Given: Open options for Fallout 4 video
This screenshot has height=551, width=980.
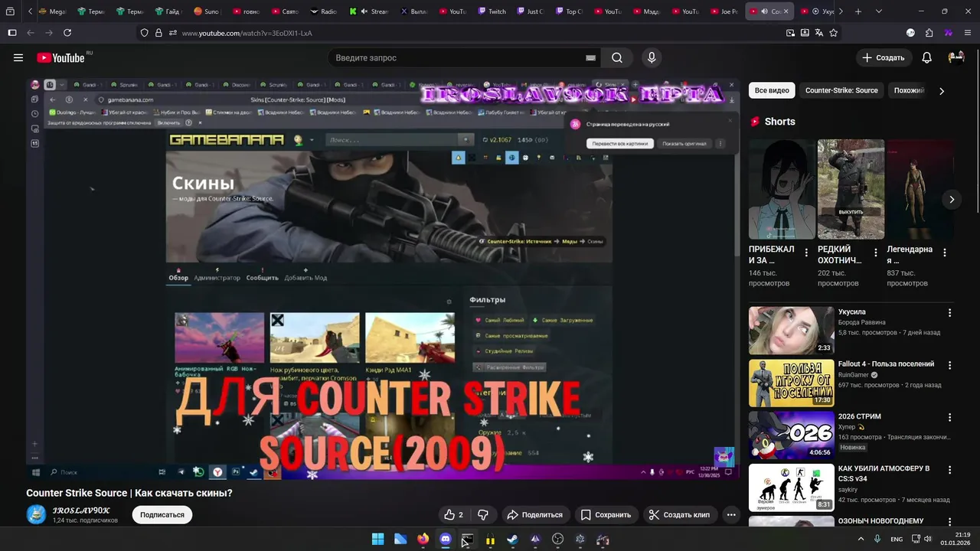Looking at the screenshot, I should point(949,365).
